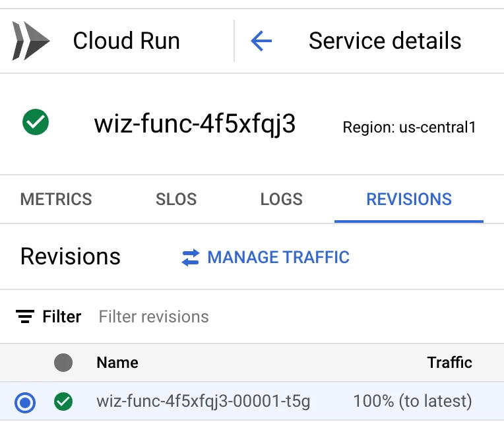Select the REVISIONS tab
Screen dimensions: 504x447
click(409, 199)
